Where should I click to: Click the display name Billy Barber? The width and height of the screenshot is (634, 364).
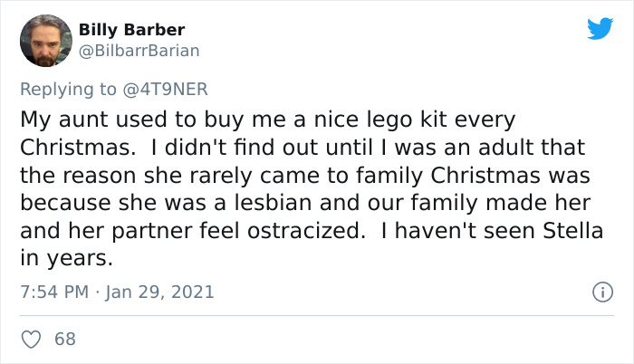pos(131,30)
